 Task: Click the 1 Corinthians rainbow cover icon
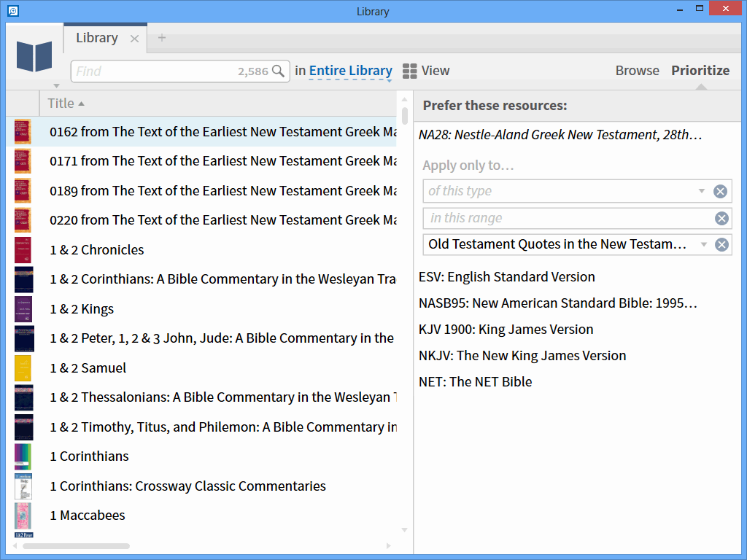tap(23, 456)
